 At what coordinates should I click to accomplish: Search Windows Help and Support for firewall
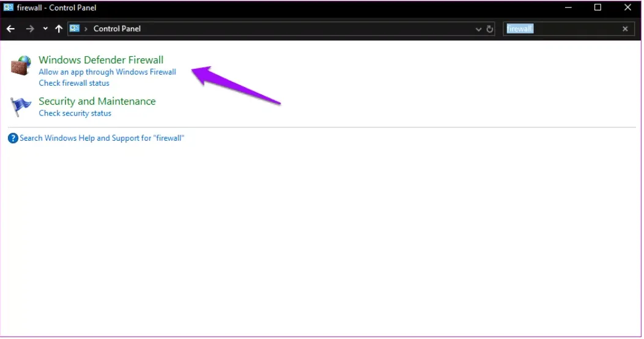[x=102, y=138]
